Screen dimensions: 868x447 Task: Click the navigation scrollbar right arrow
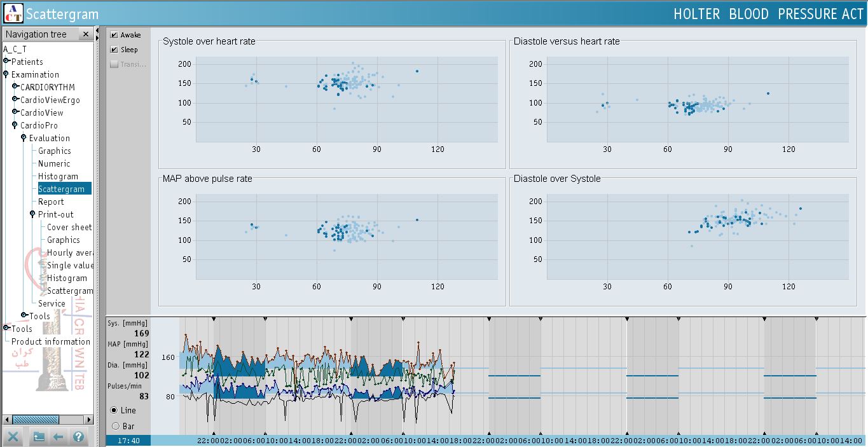(88, 420)
